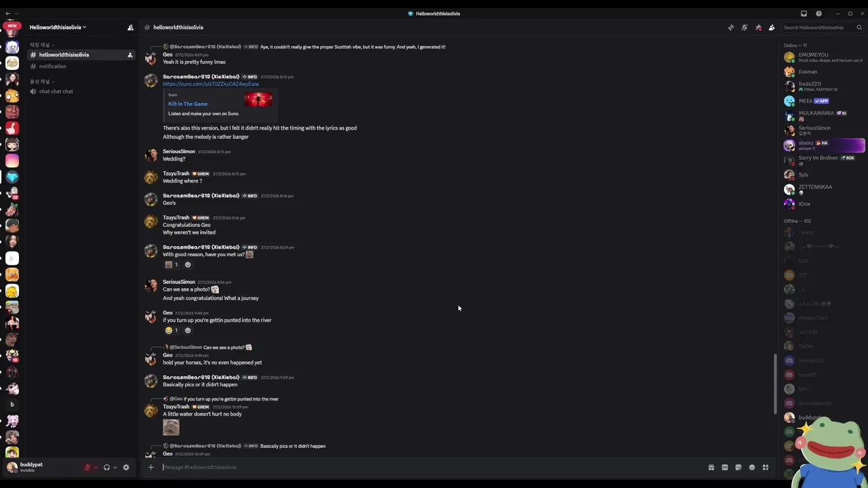Open the Threads panel

[730, 28]
